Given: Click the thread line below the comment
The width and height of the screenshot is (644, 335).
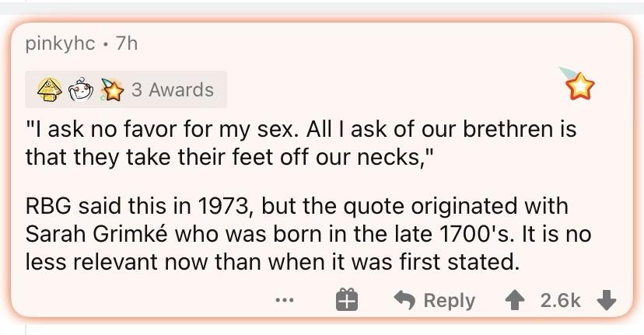Looking at the screenshot, I should [25, 328].
